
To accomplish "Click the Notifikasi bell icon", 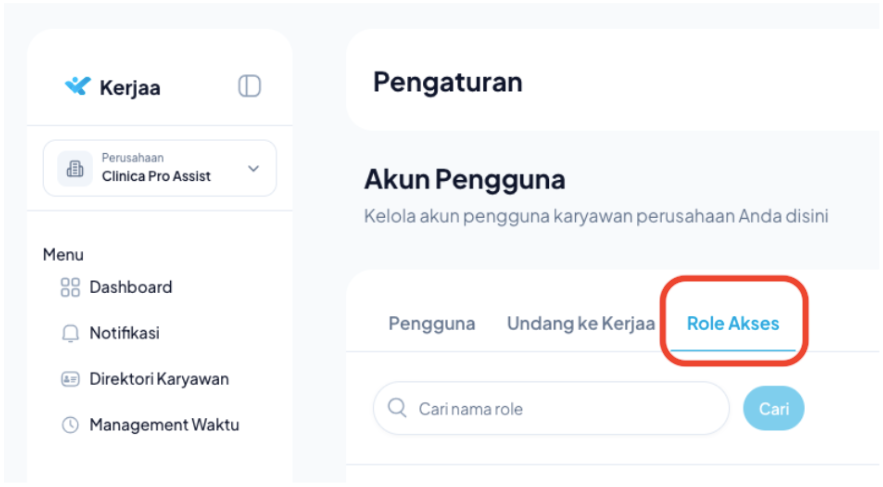I will [x=70, y=334].
